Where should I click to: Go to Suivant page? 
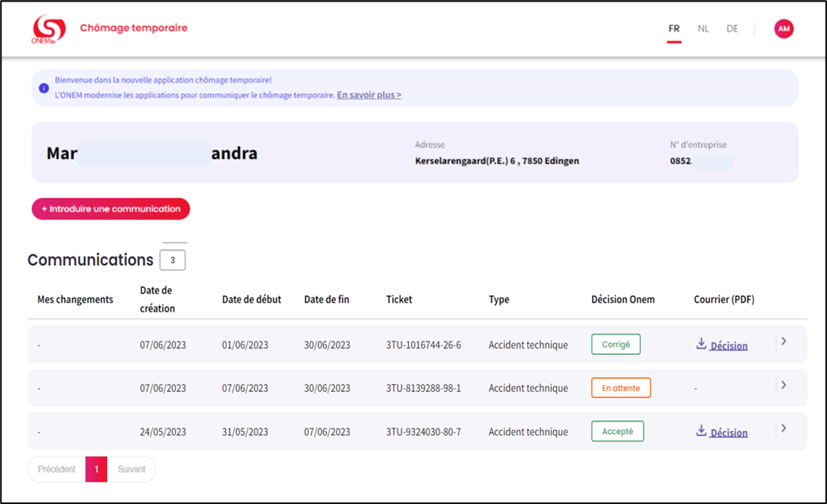click(131, 469)
